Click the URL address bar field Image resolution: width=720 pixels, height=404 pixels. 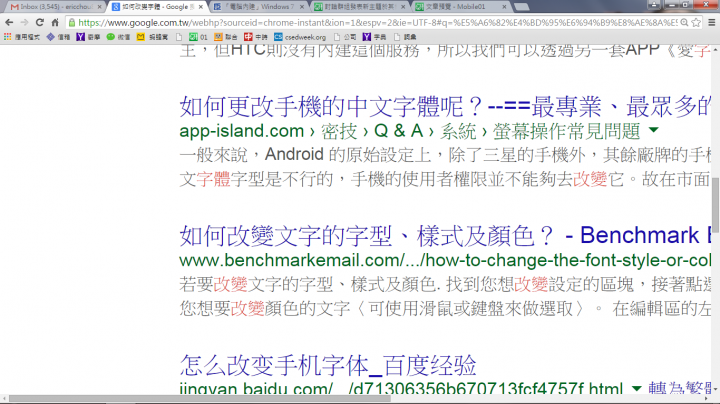(377, 22)
